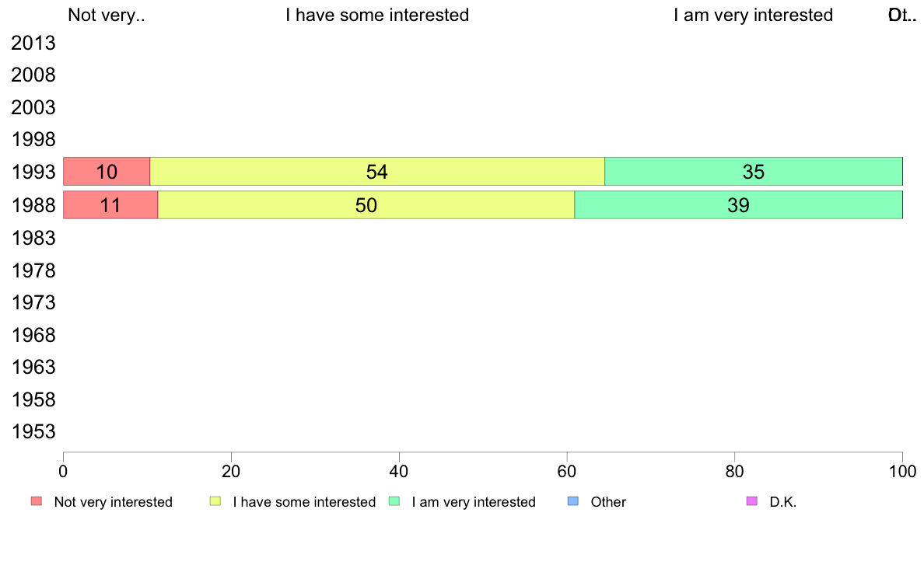The image size is (924, 572).
Task: Click the 'Other' legend text
Action: pyautogui.click(x=608, y=502)
